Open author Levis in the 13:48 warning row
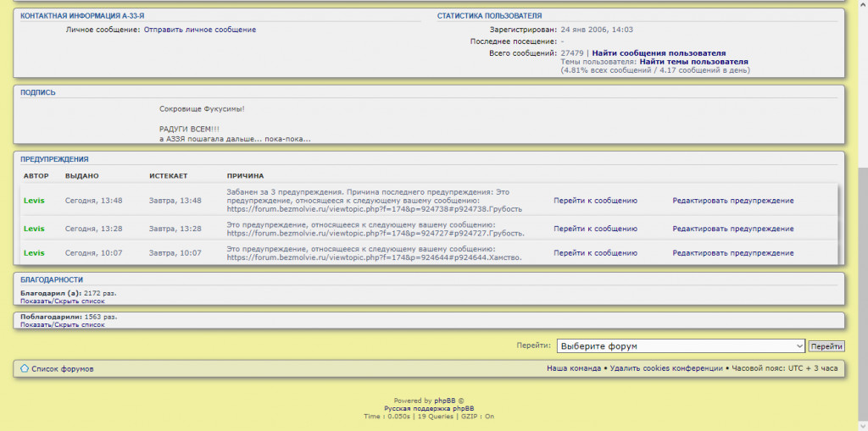This screenshot has height=431, width=868. [x=34, y=201]
